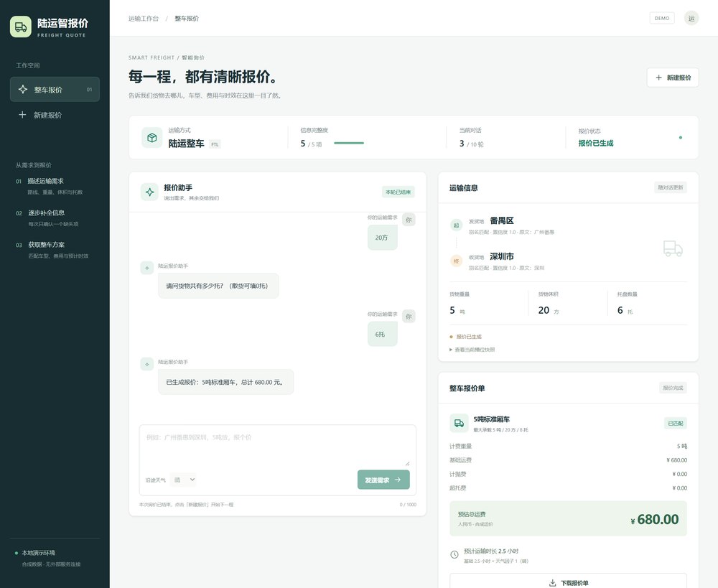
Task: Click the 随对话更新 tag in 运输信息
Action: [x=671, y=187]
